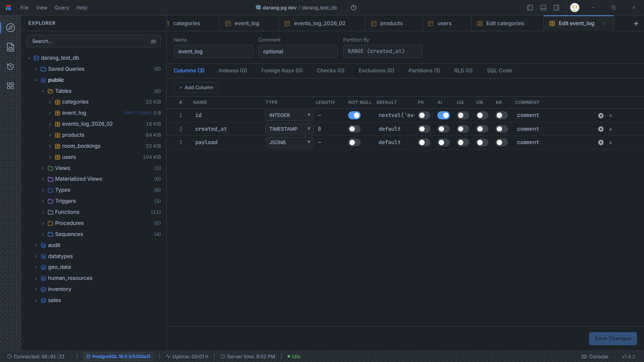Screen dimensions: 644x362
Task: Turn off auto increment for id
Action: (443, 115)
